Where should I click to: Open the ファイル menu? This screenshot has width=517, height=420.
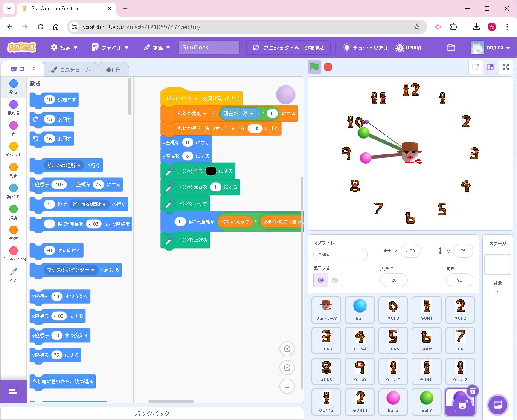click(110, 48)
